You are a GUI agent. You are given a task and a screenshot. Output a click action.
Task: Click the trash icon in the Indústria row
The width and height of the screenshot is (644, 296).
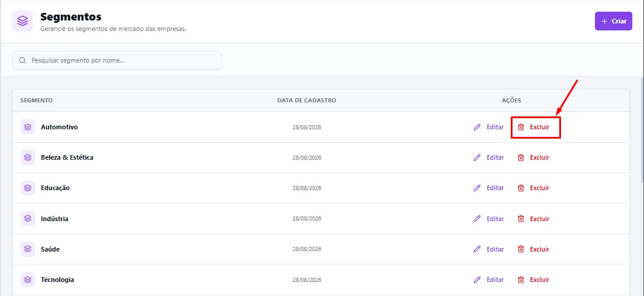[521, 219]
